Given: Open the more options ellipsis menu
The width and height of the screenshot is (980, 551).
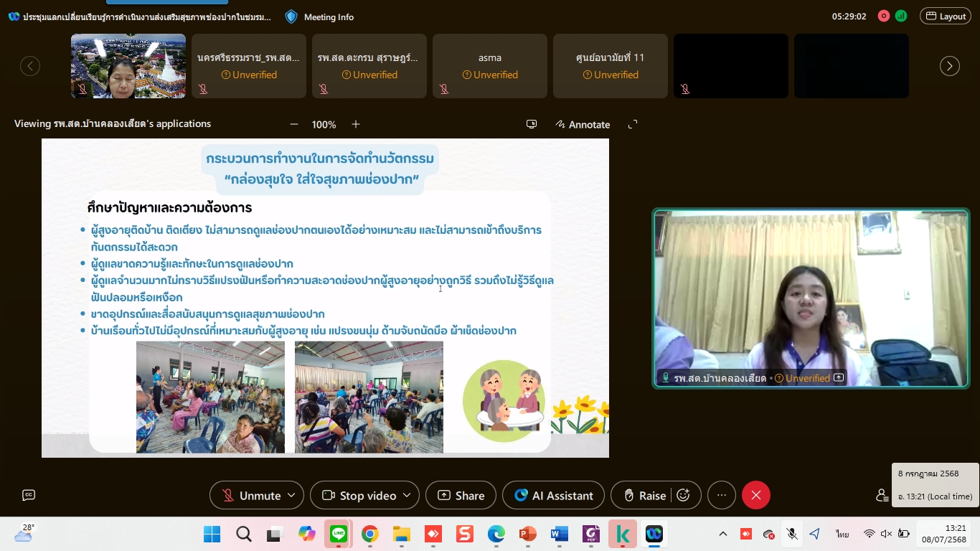Looking at the screenshot, I should click(722, 495).
